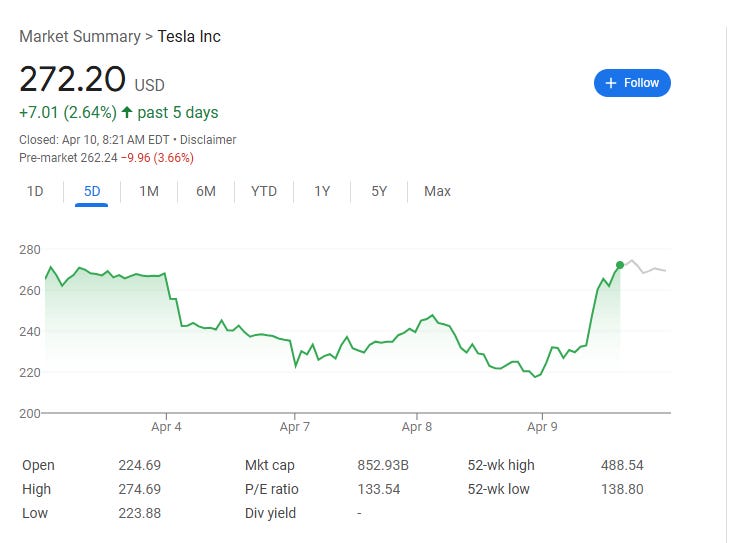Image resolution: width=732 pixels, height=543 pixels.
Task: Click the 52-wk low value 138.80
Action: tap(622, 489)
